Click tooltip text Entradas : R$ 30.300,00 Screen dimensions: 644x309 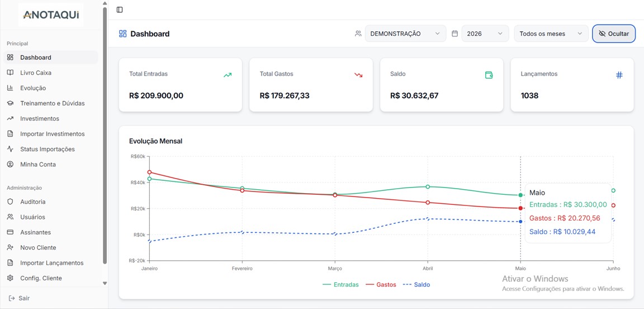click(568, 204)
